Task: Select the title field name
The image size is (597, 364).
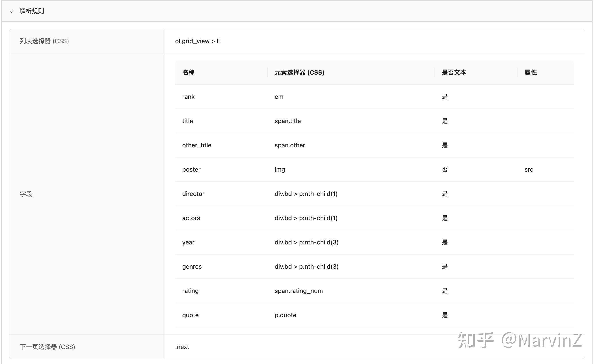Action: (x=187, y=121)
